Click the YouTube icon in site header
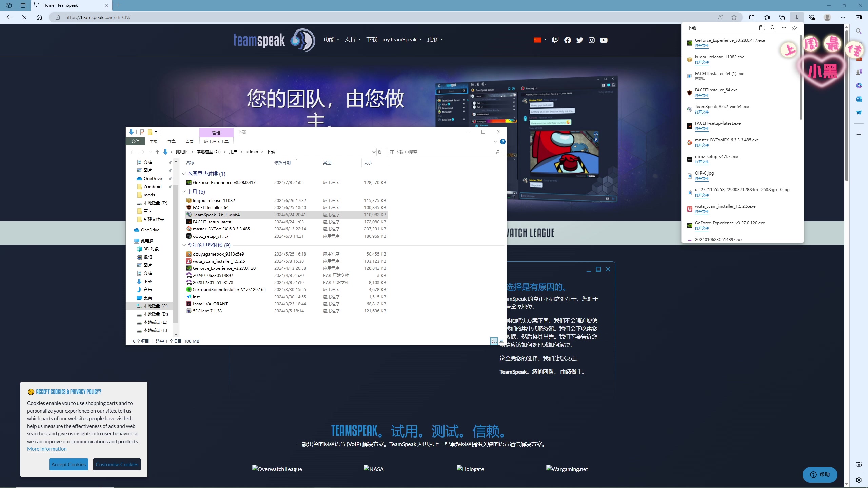The width and height of the screenshot is (868, 488). coord(604,40)
